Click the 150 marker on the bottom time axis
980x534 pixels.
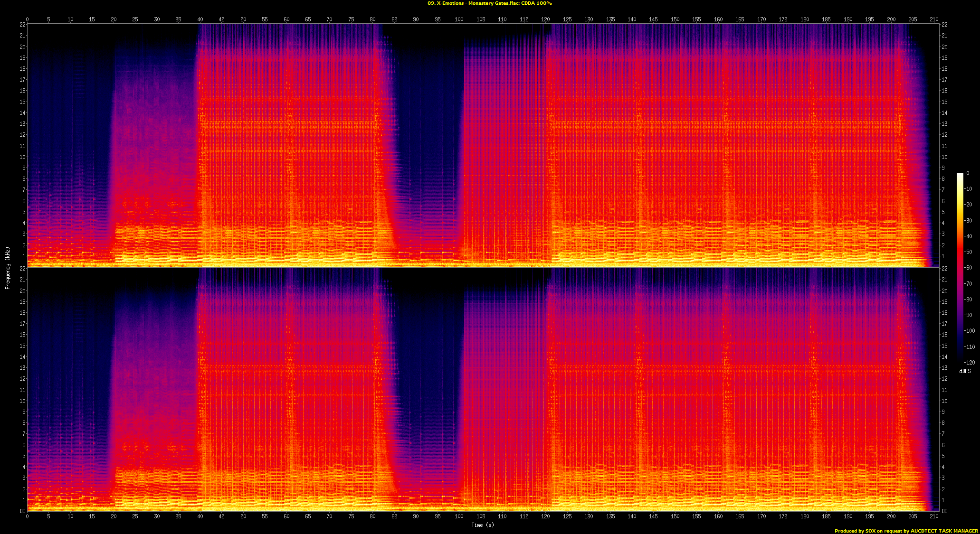(x=675, y=516)
